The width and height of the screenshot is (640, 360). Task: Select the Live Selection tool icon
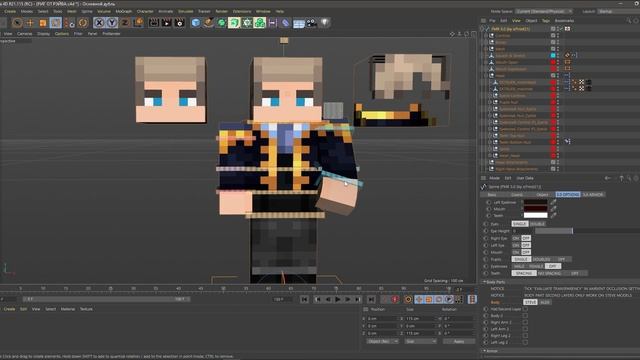(17, 23)
